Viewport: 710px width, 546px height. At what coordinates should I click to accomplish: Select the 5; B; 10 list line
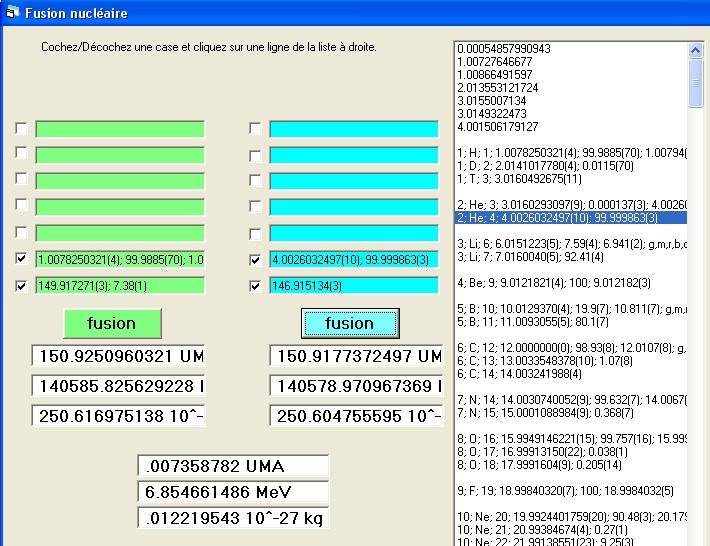pyautogui.click(x=571, y=309)
